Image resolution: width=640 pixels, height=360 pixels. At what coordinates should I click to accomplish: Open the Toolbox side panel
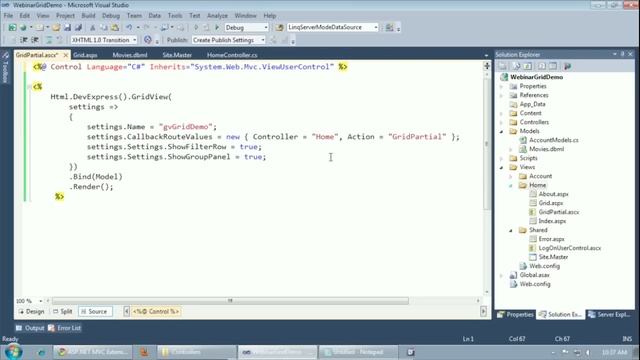coord(5,67)
